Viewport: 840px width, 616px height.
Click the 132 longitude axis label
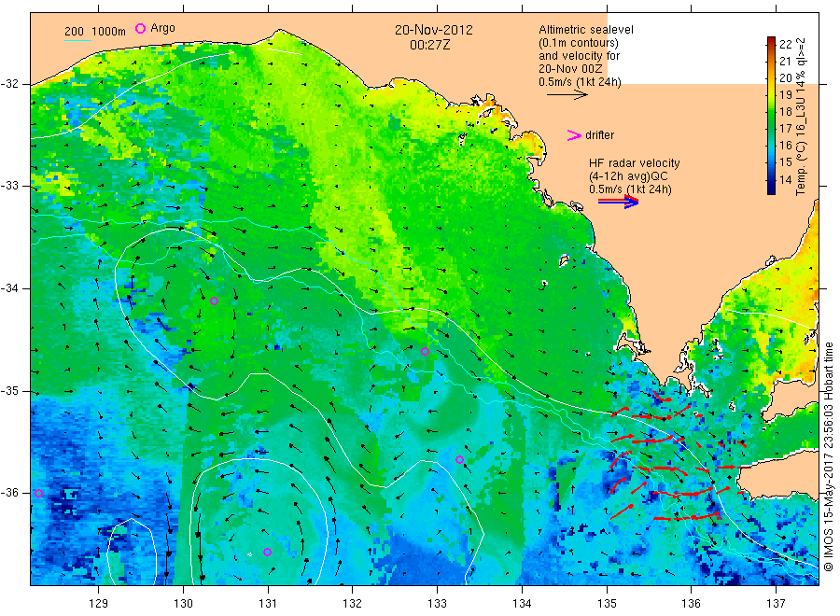point(353,604)
